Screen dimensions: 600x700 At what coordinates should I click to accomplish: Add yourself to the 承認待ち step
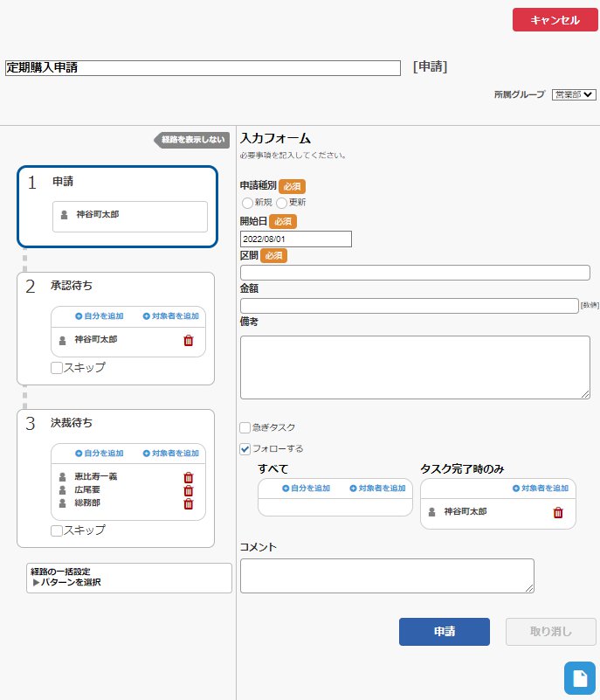coord(99,315)
